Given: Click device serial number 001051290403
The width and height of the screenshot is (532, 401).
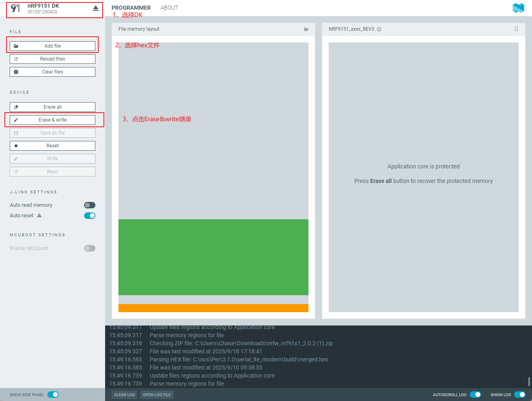Looking at the screenshot, I should click(42, 12).
